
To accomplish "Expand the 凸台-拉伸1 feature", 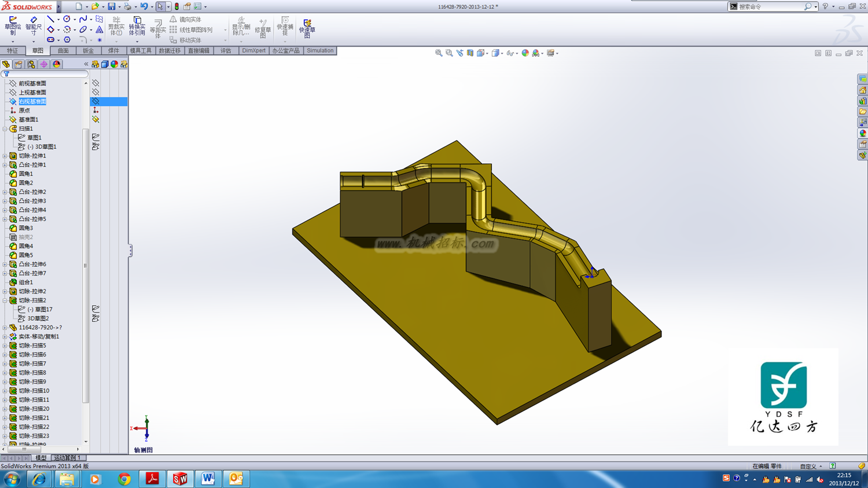I will coord(5,165).
